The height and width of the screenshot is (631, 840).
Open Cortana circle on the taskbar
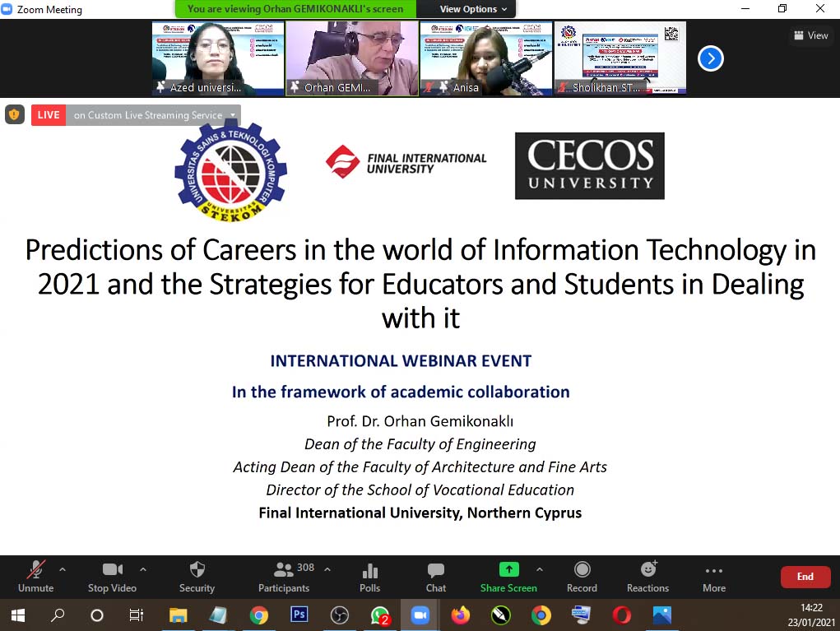point(97,615)
